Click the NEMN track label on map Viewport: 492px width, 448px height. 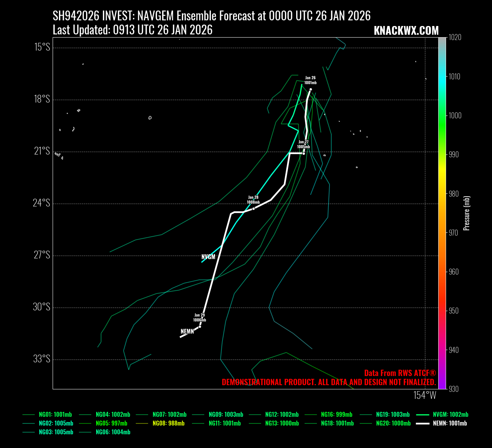pyautogui.click(x=187, y=331)
